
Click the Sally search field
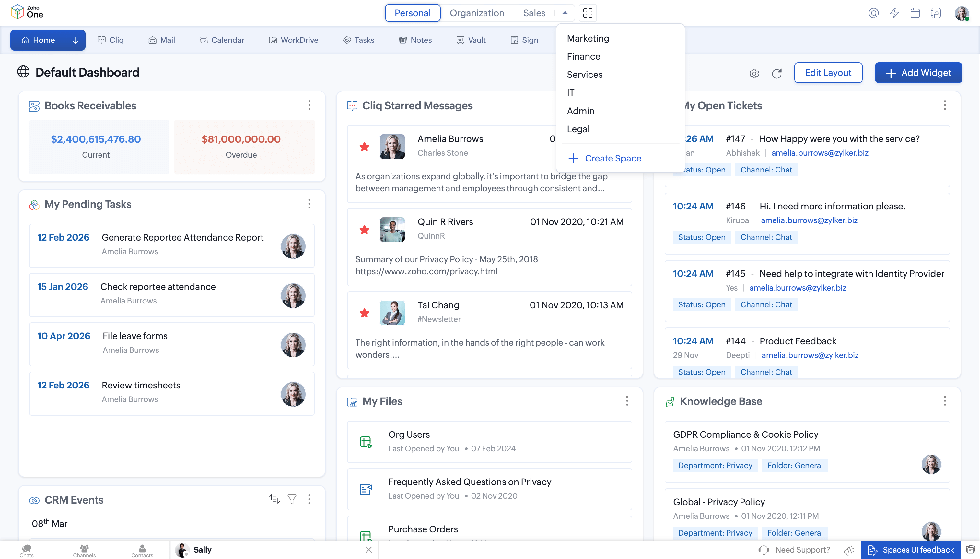269,550
